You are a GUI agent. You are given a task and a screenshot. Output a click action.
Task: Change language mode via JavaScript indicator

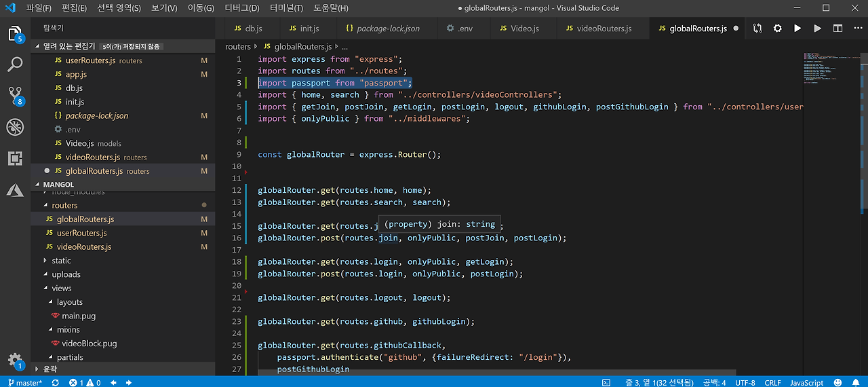tap(806, 382)
